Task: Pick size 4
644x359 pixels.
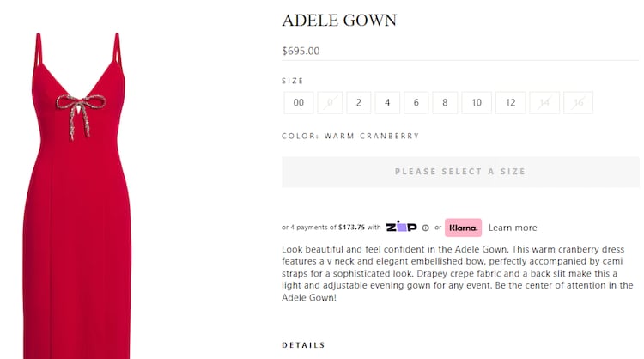Action: tap(387, 103)
